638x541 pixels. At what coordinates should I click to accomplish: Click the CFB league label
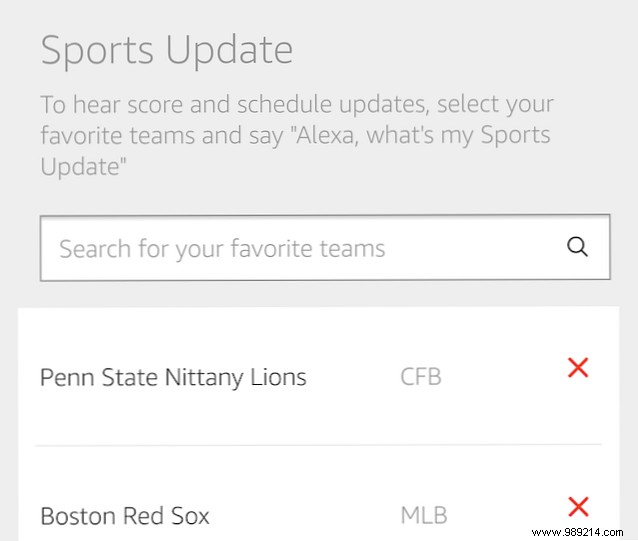(420, 377)
